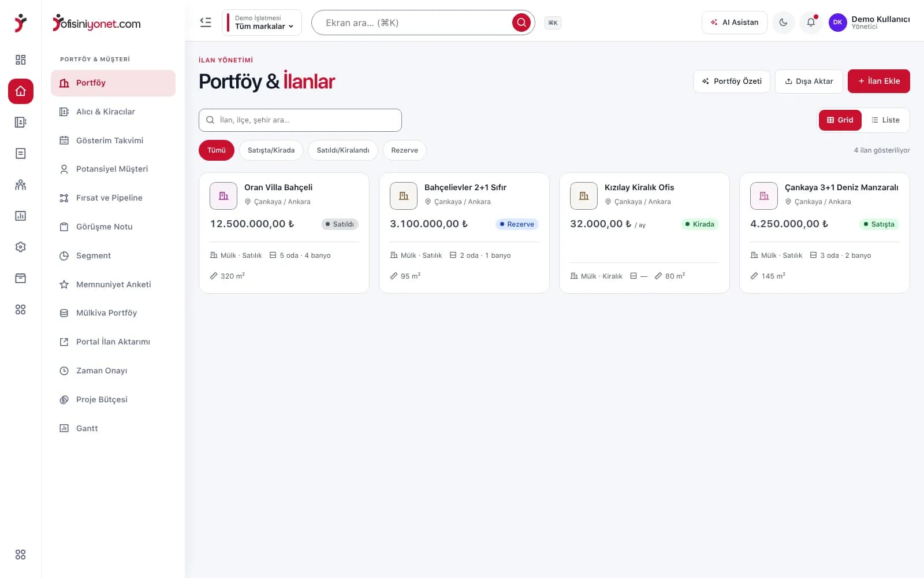The height and width of the screenshot is (578, 924).
Task: Open Portföy Özeti
Action: click(731, 81)
